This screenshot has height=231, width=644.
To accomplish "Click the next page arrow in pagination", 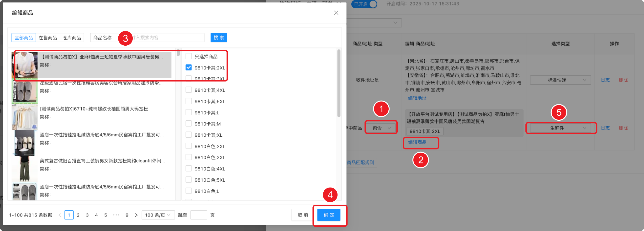I will (x=136, y=215).
